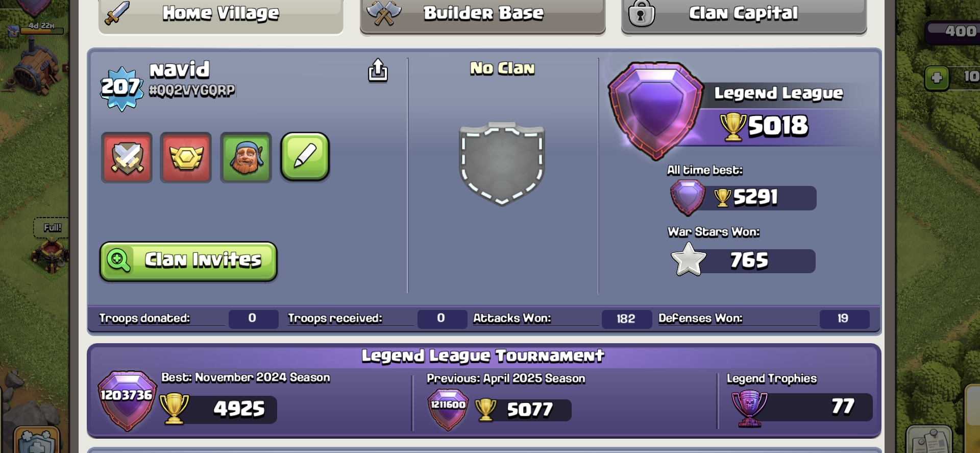Tap the level 207 experience star
Screen dimensions: 980x453
(x=121, y=88)
